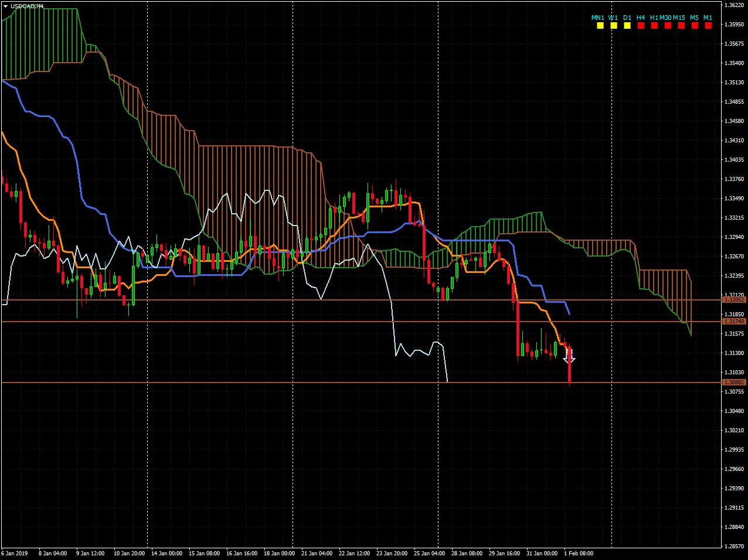The width and height of the screenshot is (748, 560).
Task: Select the down arrow signal marker on chart
Action: coord(569,356)
